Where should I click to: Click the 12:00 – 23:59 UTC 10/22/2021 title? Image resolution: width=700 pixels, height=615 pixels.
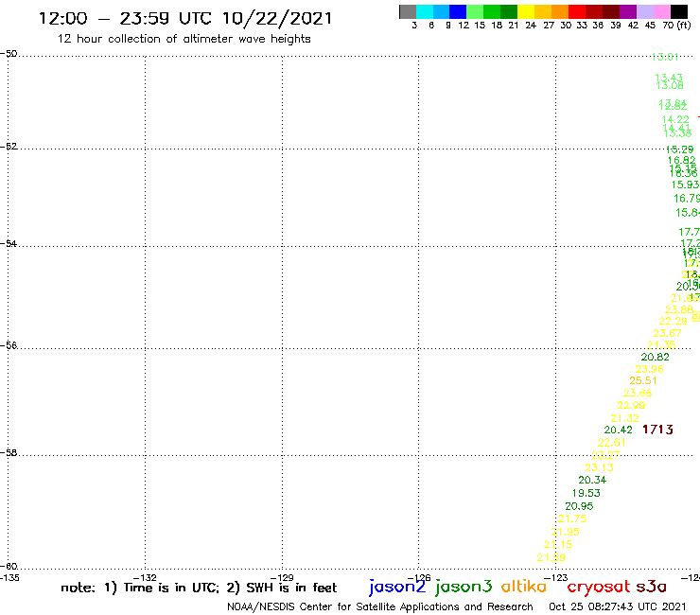click(185, 19)
